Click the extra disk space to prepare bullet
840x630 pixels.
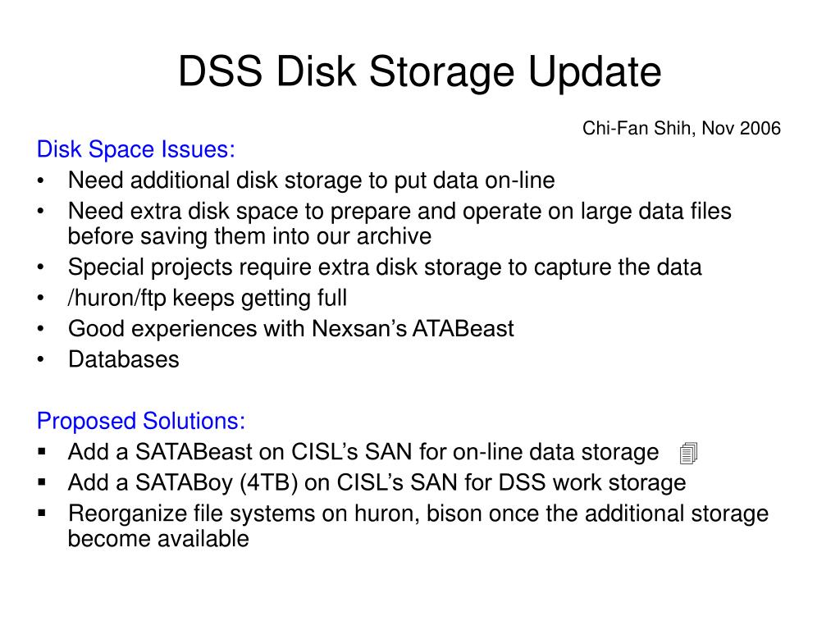pos(399,223)
